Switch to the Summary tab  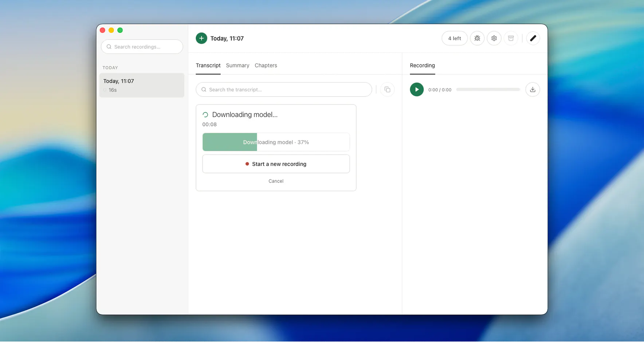[237, 66]
